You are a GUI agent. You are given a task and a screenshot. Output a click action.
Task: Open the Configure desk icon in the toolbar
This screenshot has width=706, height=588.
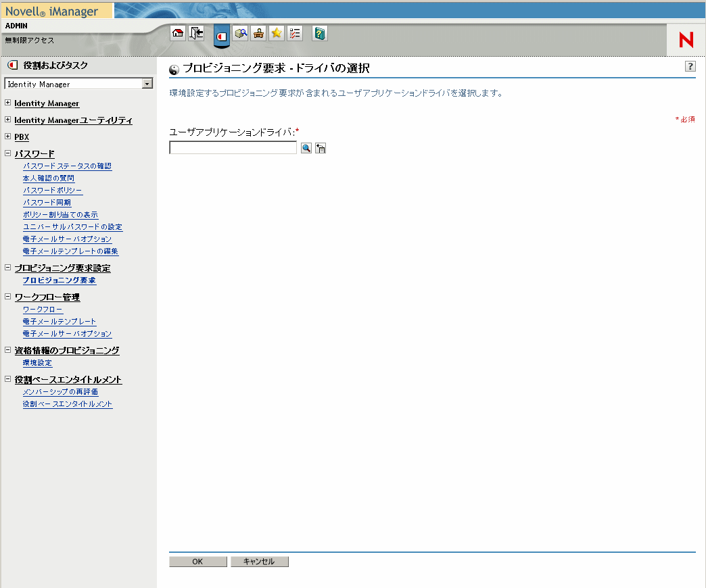click(x=258, y=32)
